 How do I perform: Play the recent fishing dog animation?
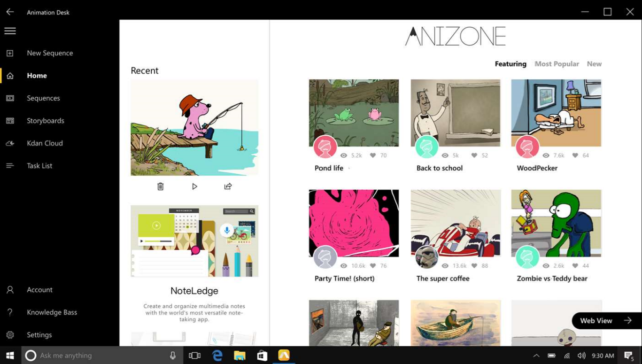click(x=194, y=186)
